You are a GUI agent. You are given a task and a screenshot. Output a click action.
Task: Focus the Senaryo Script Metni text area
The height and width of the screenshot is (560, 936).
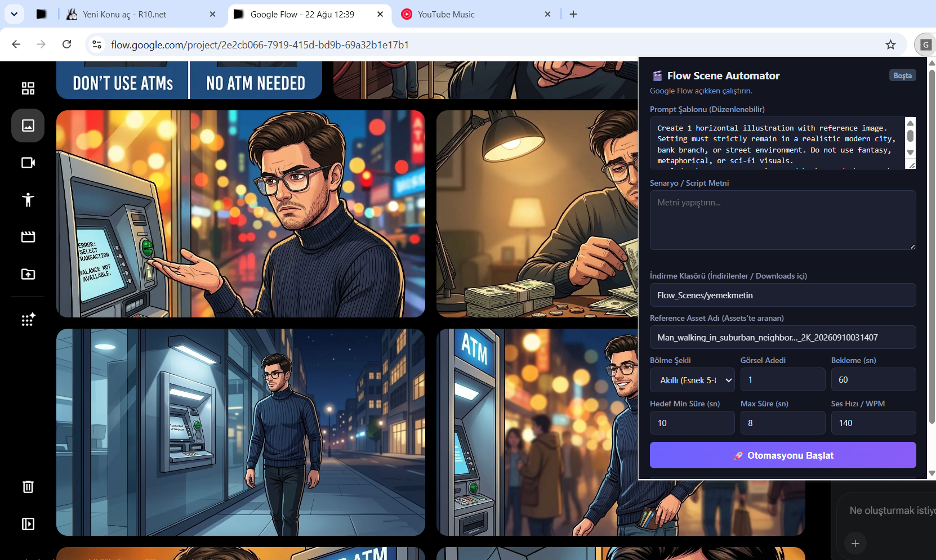click(x=783, y=220)
